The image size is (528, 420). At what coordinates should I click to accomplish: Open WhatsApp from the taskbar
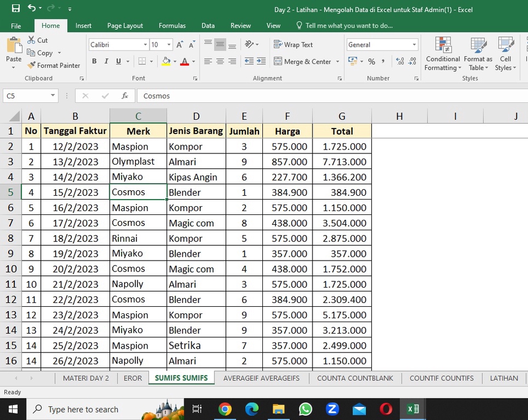point(305,409)
